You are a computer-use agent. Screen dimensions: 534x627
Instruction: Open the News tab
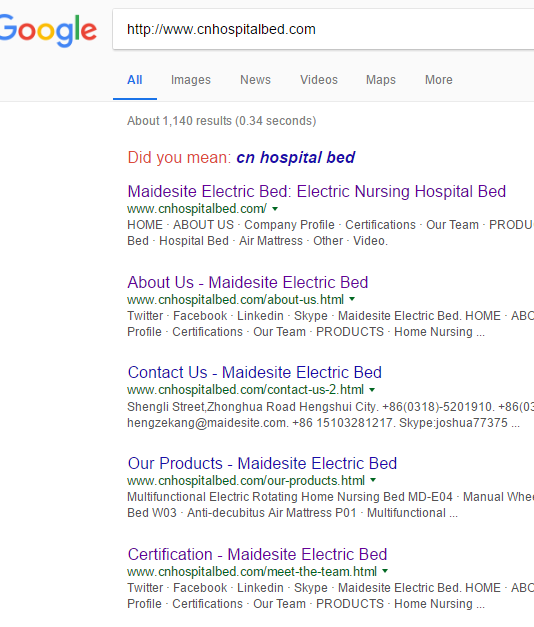click(255, 80)
